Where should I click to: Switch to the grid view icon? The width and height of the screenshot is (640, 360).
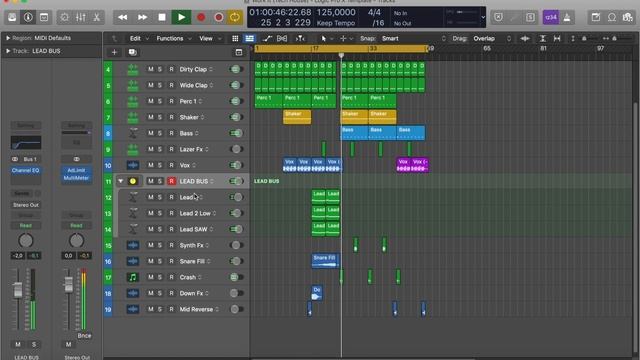235,38
